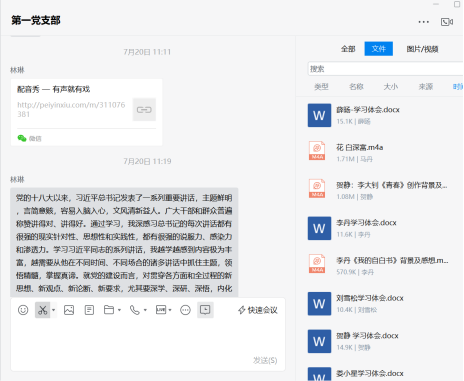The height and width of the screenshot is (381, 464).
Task: Open the three-dots more options menu
Action: (x=424, y=22)
